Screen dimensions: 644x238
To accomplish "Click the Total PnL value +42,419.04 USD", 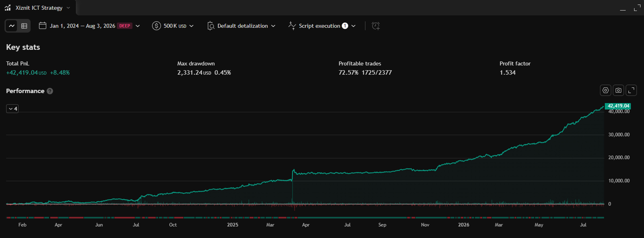I will tap(26, 73).
